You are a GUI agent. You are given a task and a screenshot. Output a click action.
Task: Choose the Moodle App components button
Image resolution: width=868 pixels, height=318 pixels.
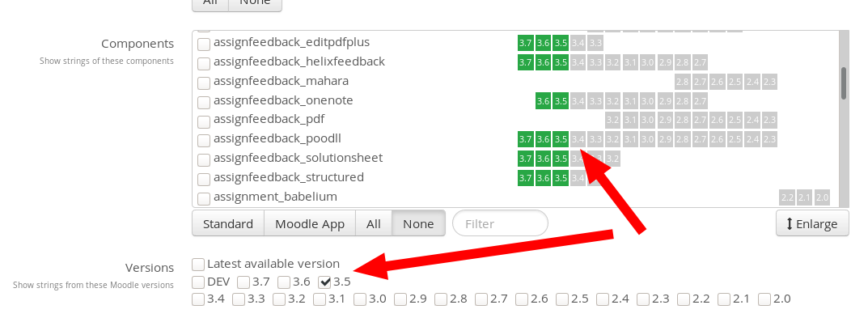pyautogui.click(x=310, y=224)
